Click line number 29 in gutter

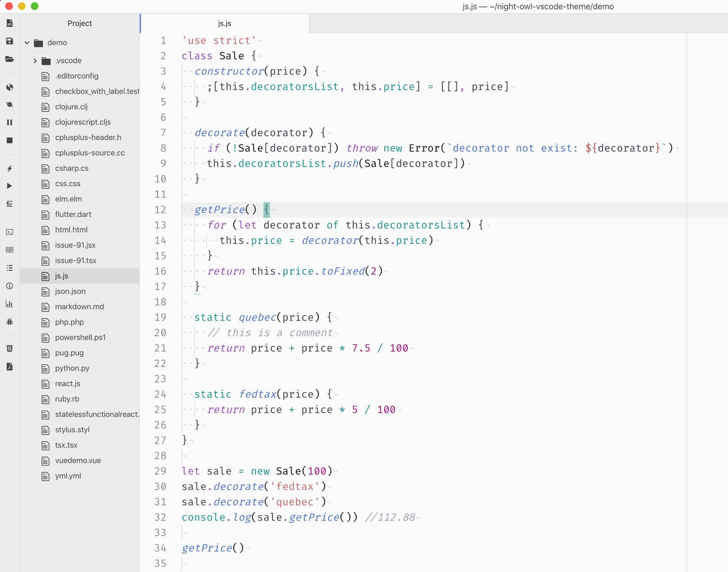160,471
